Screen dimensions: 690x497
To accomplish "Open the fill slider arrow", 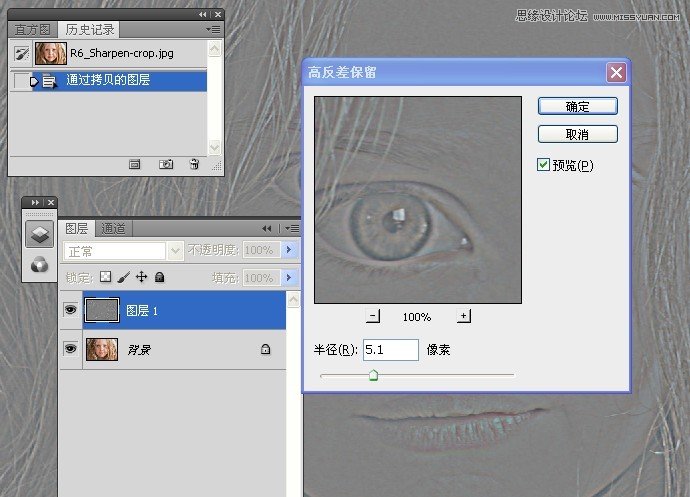I will point(289,277).
